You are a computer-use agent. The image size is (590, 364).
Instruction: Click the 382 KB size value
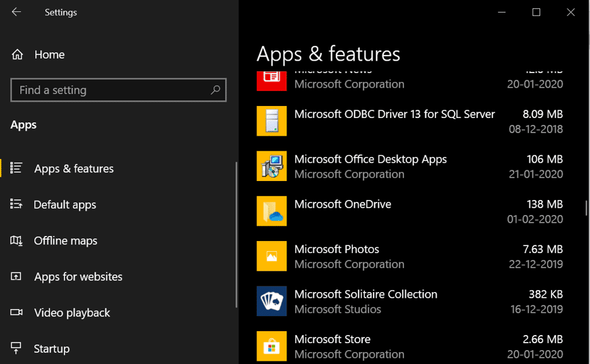(546, 294)
